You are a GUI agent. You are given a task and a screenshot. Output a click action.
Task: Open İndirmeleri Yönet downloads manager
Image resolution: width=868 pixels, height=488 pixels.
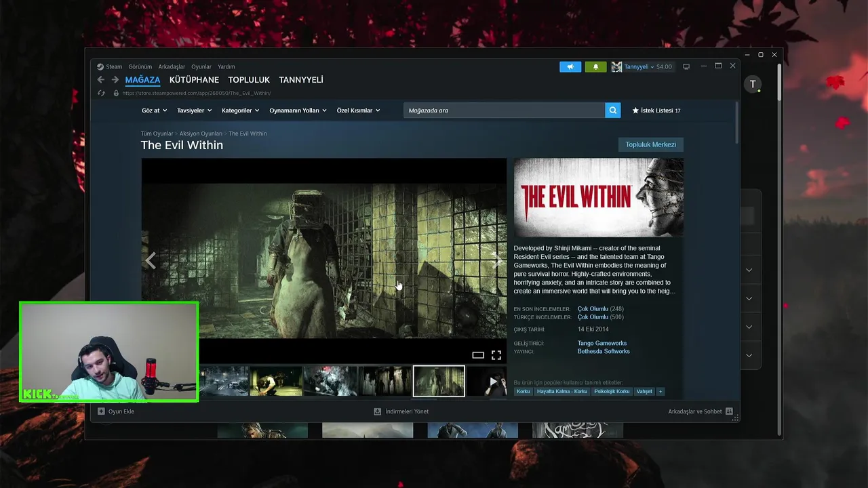click(407, 411)
